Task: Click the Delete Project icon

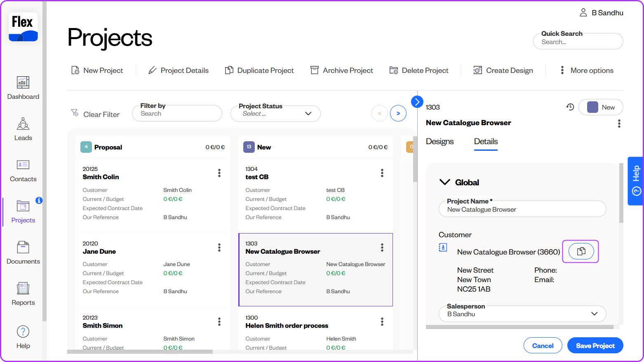Action: [394, 70]
